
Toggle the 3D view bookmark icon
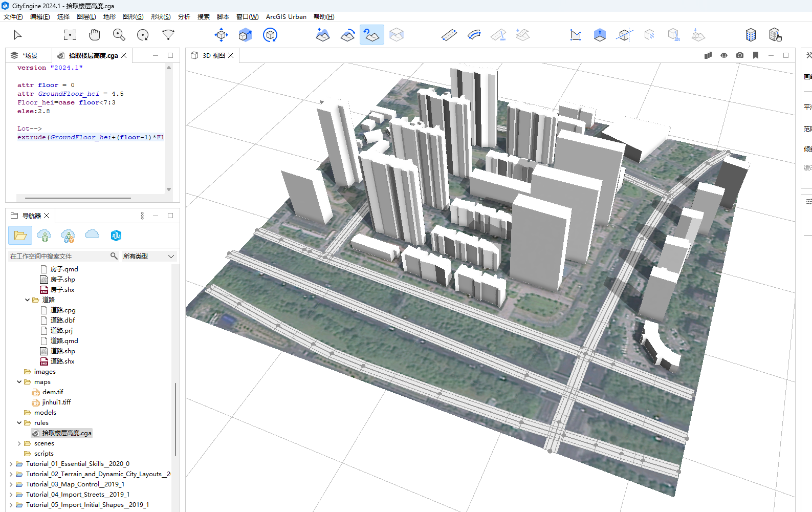click(755, 55)
